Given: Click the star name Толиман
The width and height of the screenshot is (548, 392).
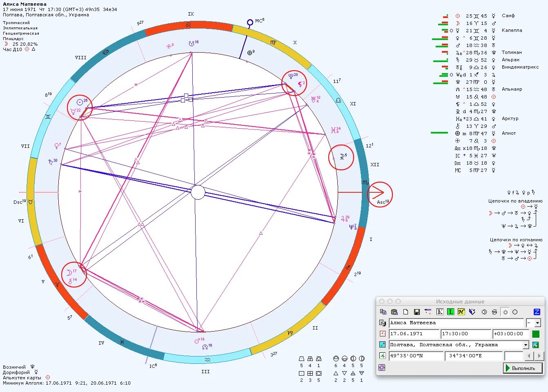Looking at the screenshot, I should click(512, 52).
